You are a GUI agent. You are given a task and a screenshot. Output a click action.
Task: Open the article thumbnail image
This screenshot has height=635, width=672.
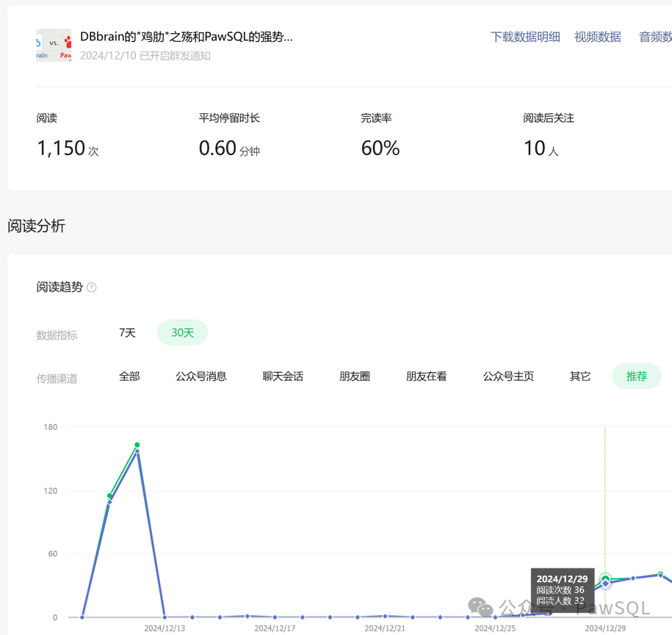[54, 45]
